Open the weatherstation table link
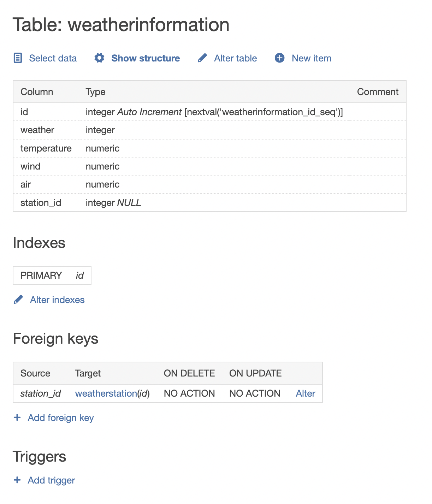The image size is (432, 504). (x=105, y=393)
